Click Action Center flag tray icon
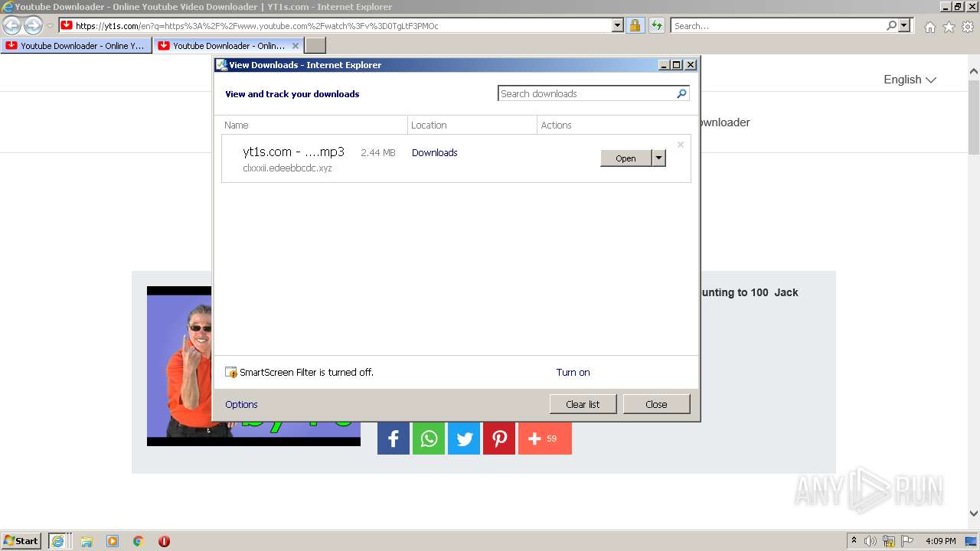Image resolution: width=980 pixels, height=551 pixels. click(x=907, y=541)
